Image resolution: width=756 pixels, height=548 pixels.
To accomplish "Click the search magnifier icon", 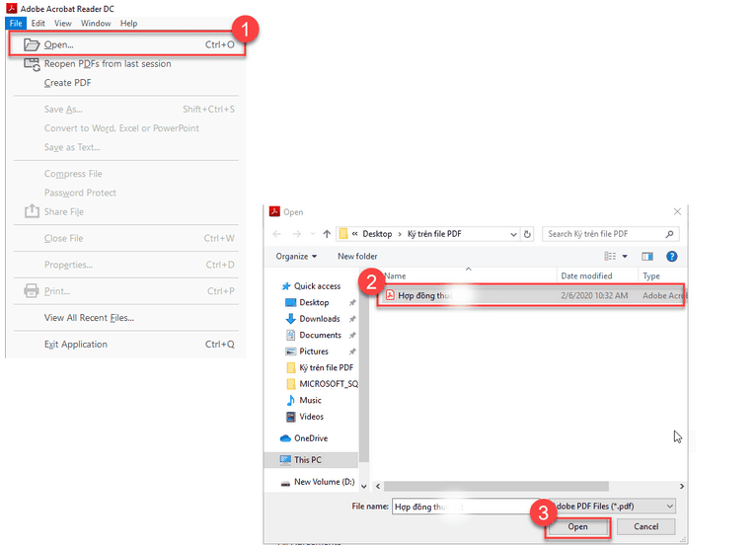I will tap(669, 234).
